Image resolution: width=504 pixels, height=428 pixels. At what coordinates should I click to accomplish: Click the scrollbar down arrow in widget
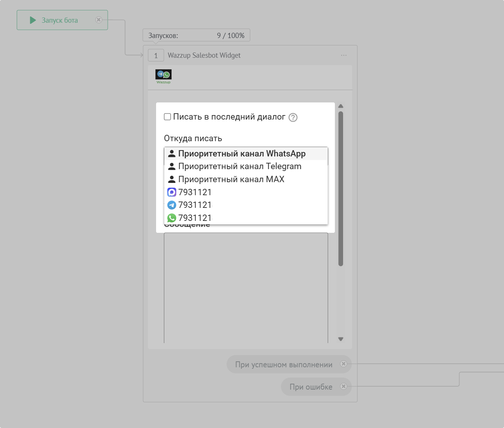point(340,339)
